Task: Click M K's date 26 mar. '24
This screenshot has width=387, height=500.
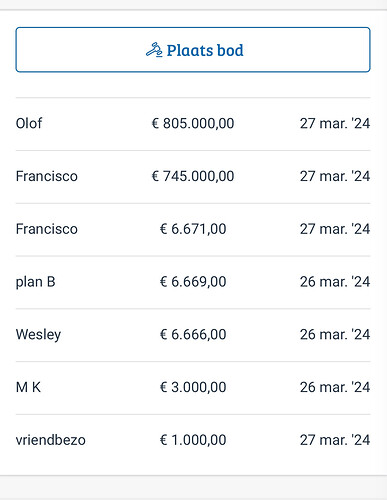Action: [335, 387]
